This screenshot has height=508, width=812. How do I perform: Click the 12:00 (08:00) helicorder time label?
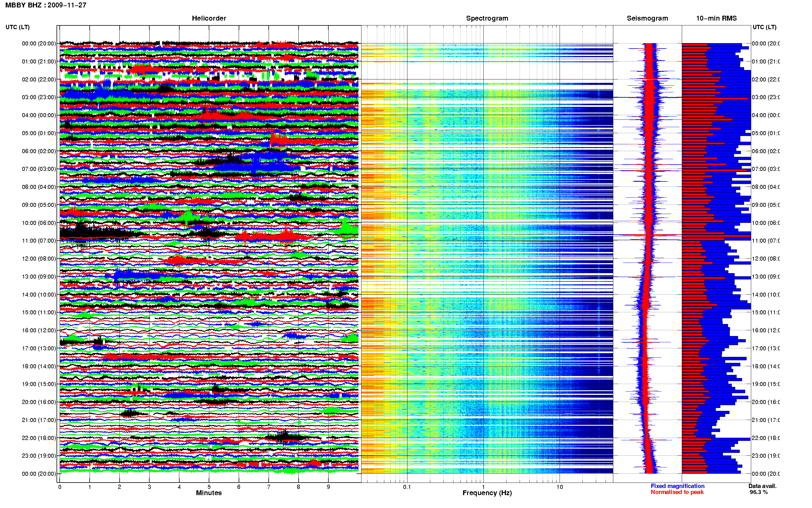39,259
